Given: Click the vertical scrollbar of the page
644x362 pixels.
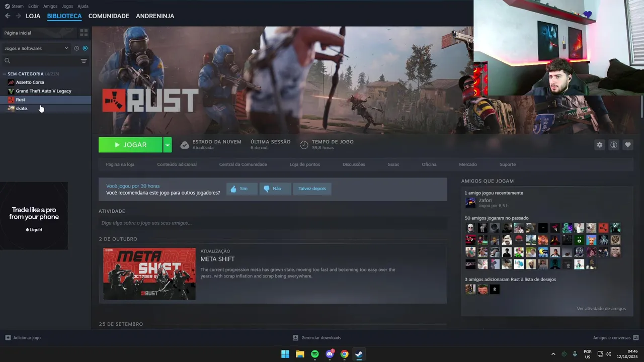Looking at the screenshot, I should (641, 107).
